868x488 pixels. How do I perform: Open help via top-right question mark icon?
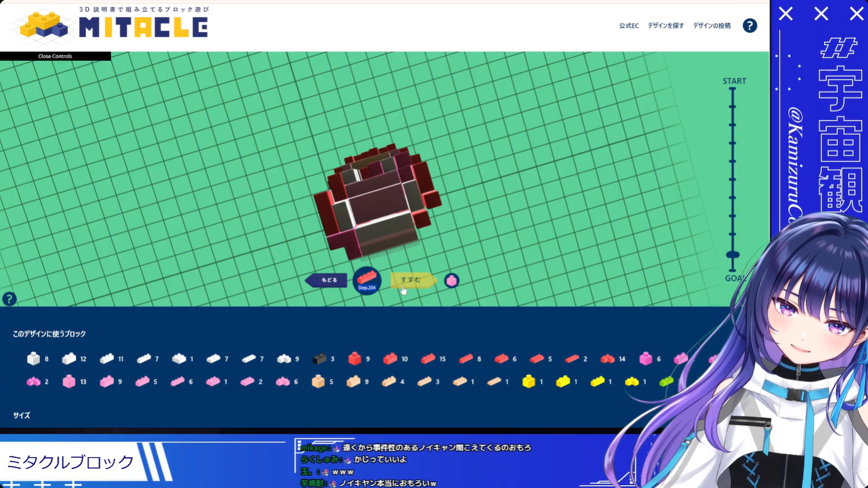pos(750,26)
